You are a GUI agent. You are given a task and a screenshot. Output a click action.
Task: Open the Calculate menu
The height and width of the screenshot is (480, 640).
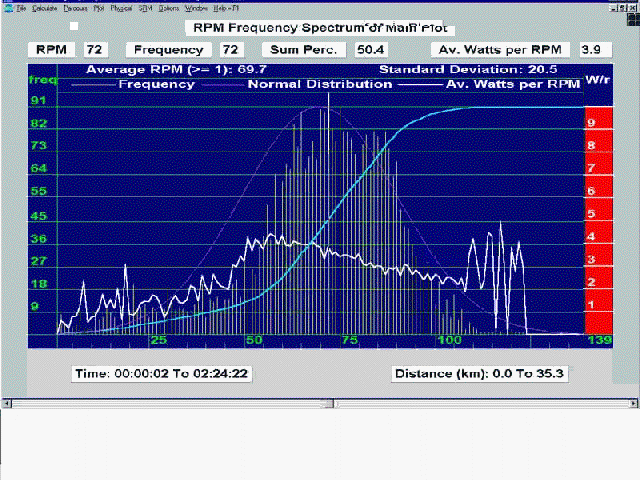(x=44, y=8)
